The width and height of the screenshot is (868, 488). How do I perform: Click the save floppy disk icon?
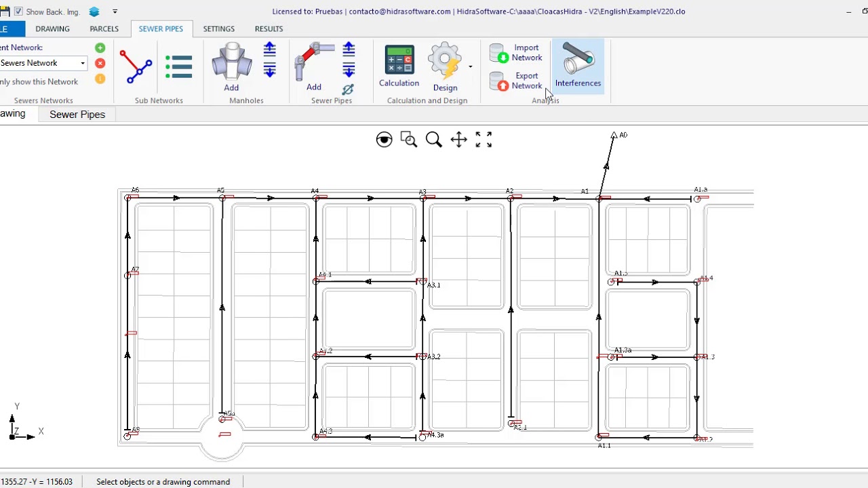[x=4, y=12]
